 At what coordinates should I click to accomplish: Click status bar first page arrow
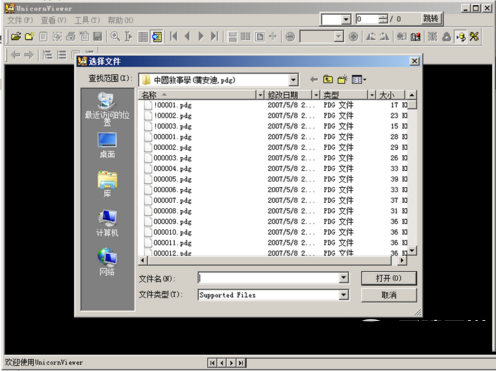coord(212,363)
